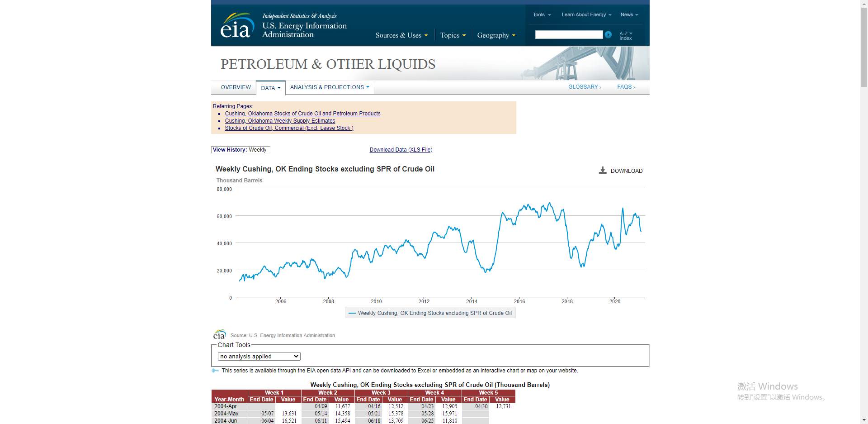Viewport: 868px width, 424px height.
Task: Open the Cushing, Oklahoma Weekly Supply Estimates link
Action: click(280, 121)
